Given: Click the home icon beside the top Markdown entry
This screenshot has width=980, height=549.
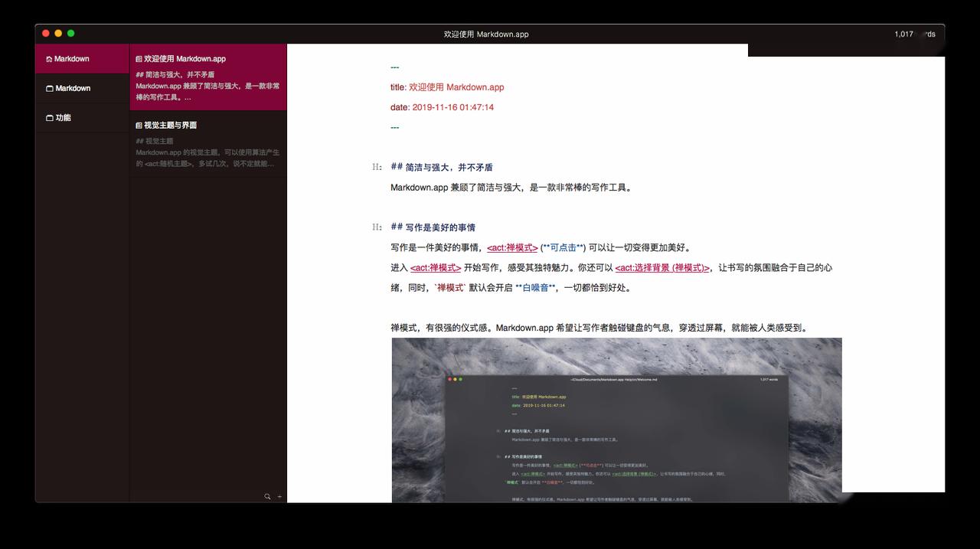Looking at the screenshot, I should pyautogui.click(x=50, y=59).
